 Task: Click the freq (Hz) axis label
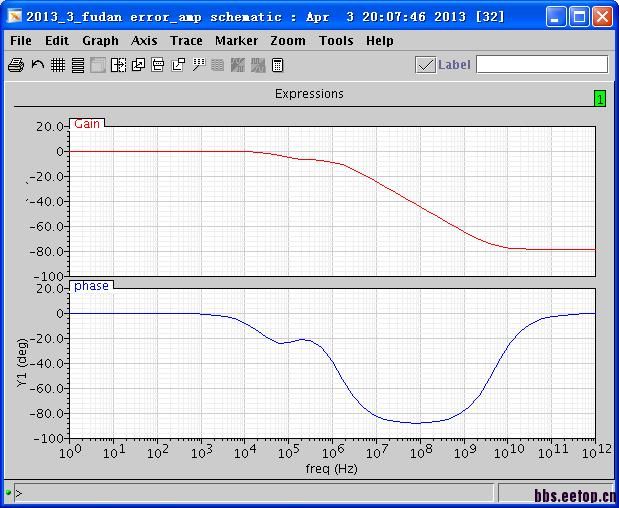point(332,469)
